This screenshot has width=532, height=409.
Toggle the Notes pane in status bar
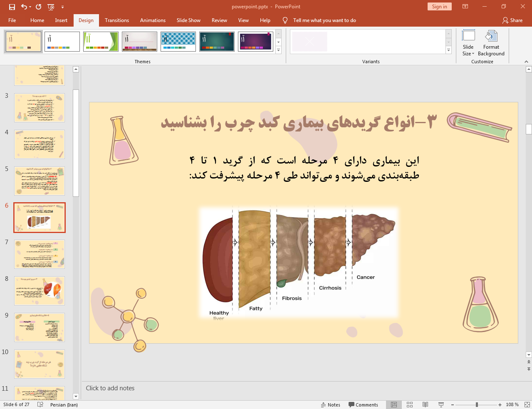(331, 404)
